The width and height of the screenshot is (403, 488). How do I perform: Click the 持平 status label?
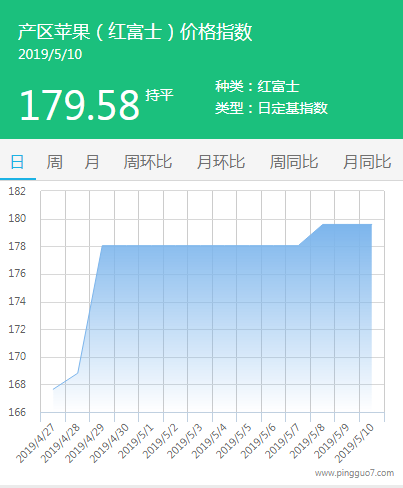click(x=159, y=95)
